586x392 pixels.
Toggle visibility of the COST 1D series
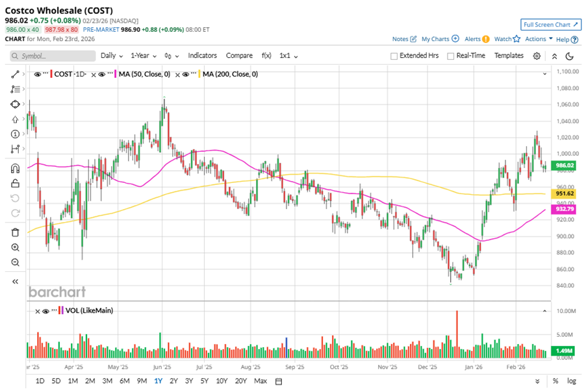(x=38, y=74)
